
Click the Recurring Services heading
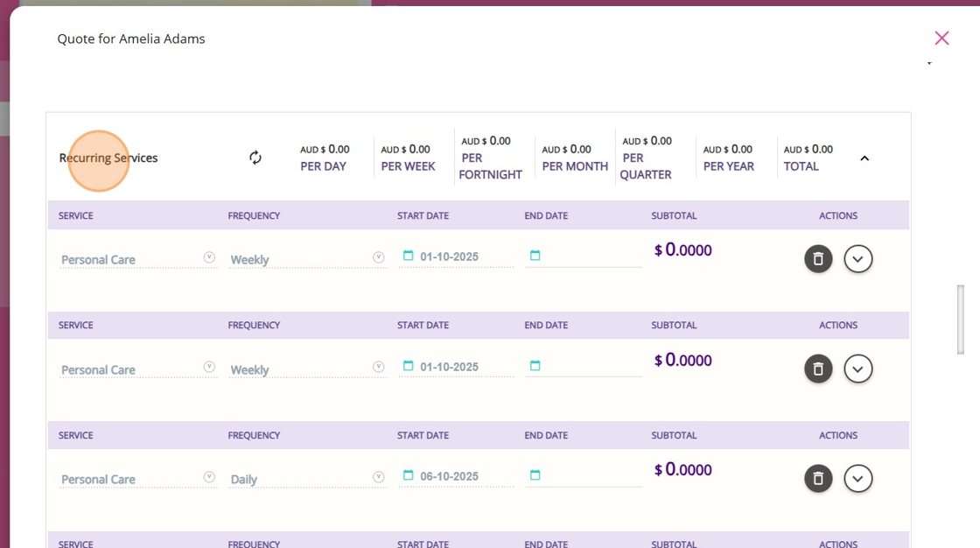(x=108, y=158)
